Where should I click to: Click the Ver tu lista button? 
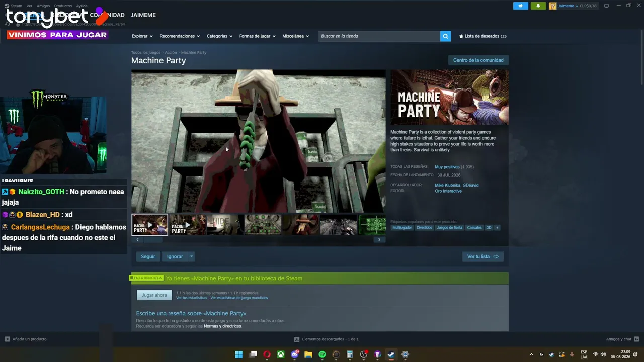click(x=482, y=256)
